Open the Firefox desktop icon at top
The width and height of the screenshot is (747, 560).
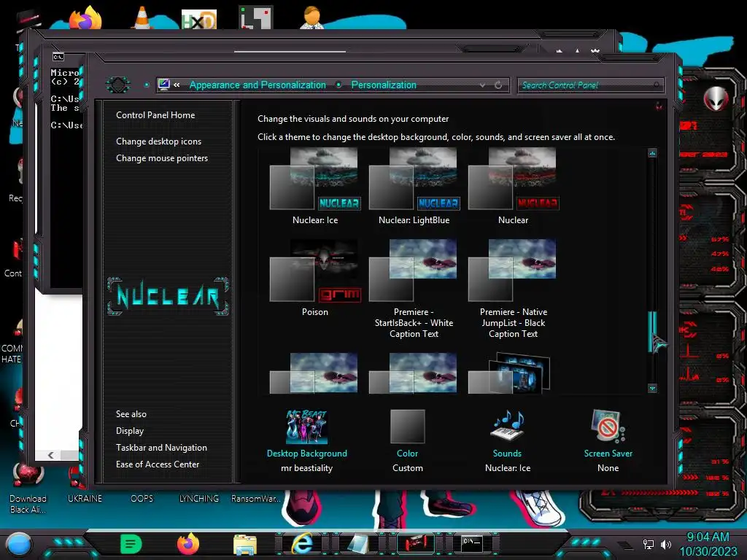pyautogui.click(x=85, y=17)
